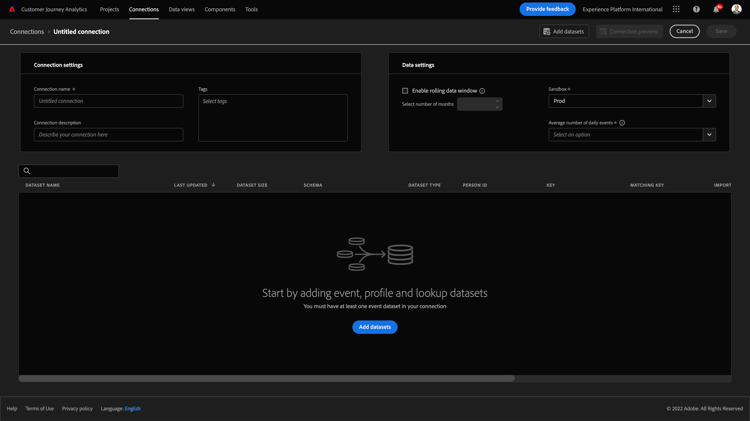
Task: Click the Person ID column header
Action: 474,185
